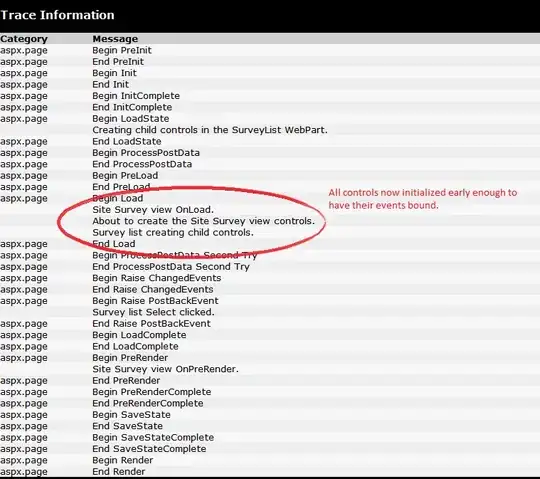
Task: Click the red annotation about events bound
Action: tap(423, 199)
